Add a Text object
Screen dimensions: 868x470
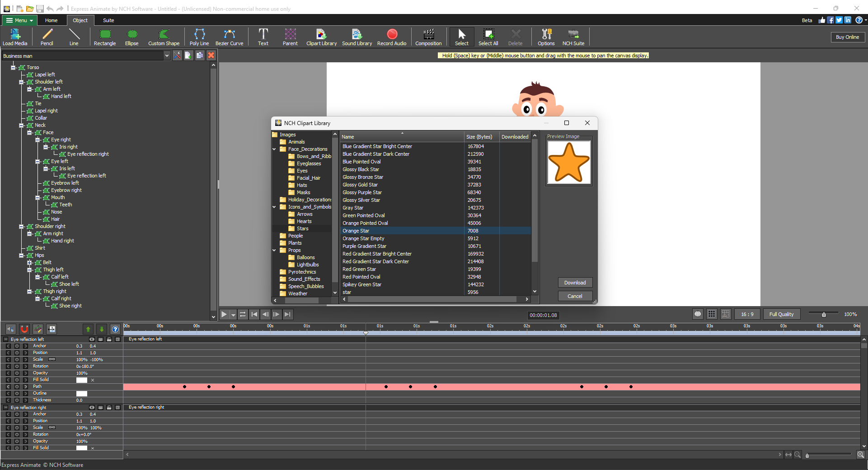pyautogui.click(x=263, y=37)
